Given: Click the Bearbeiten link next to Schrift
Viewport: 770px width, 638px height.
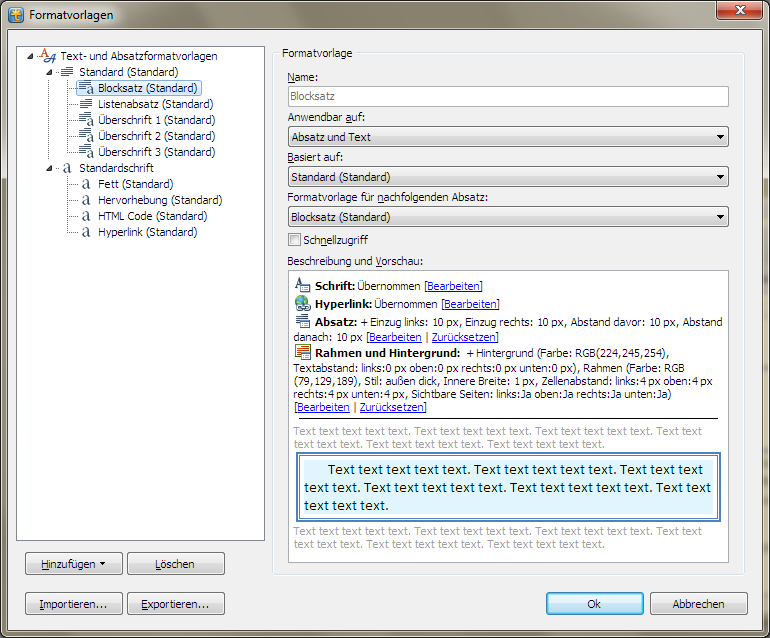Looking at the screenshot, I should click(453, 286).
